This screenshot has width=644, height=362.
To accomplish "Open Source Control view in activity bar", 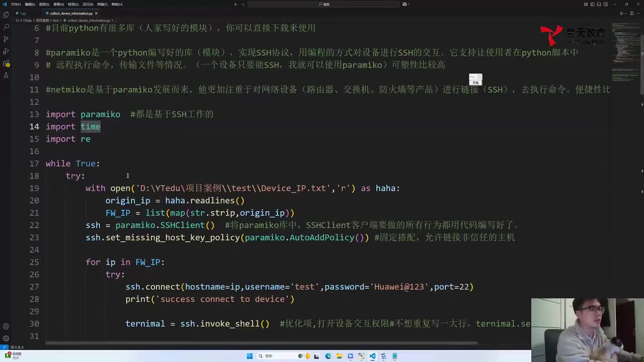I will click(6, 39).
